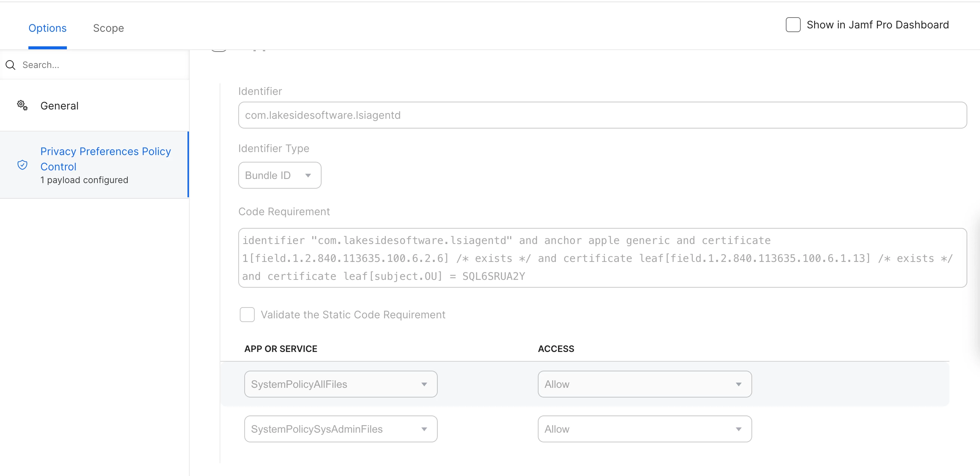Click the Bundle ID dropdown arrow
Viewport: 980px width, 476px height.
308,175
